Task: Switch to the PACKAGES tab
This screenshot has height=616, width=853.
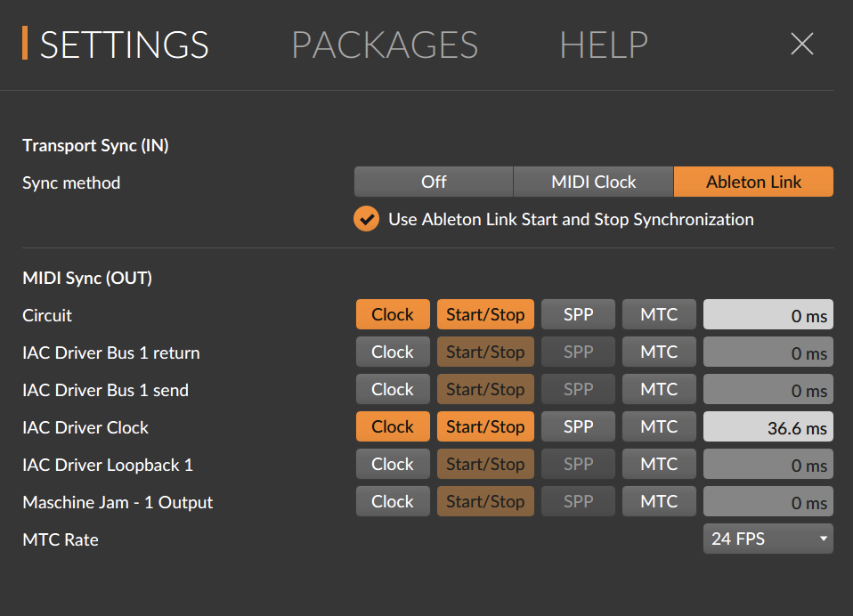Action: [385, 45]
